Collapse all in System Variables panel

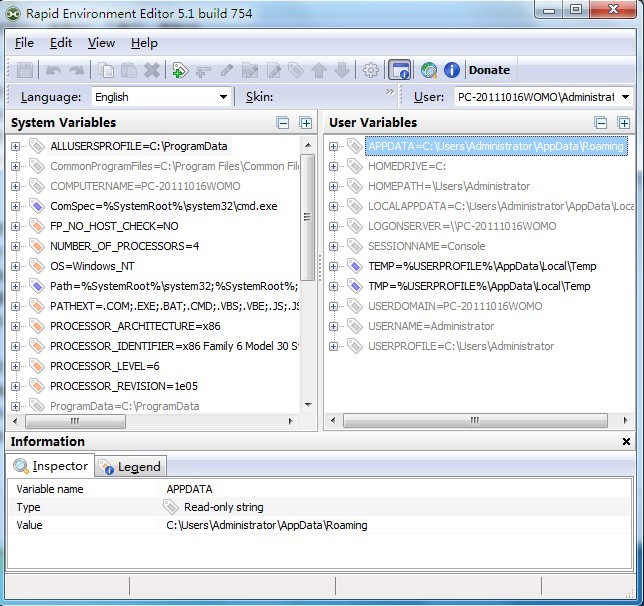[x=283, y=123]
